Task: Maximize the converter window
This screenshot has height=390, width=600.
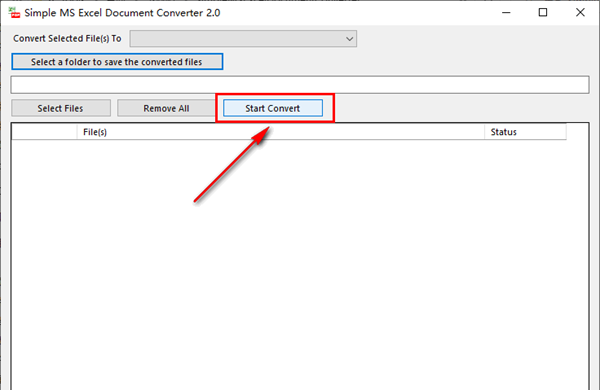Action: point(543,13)
